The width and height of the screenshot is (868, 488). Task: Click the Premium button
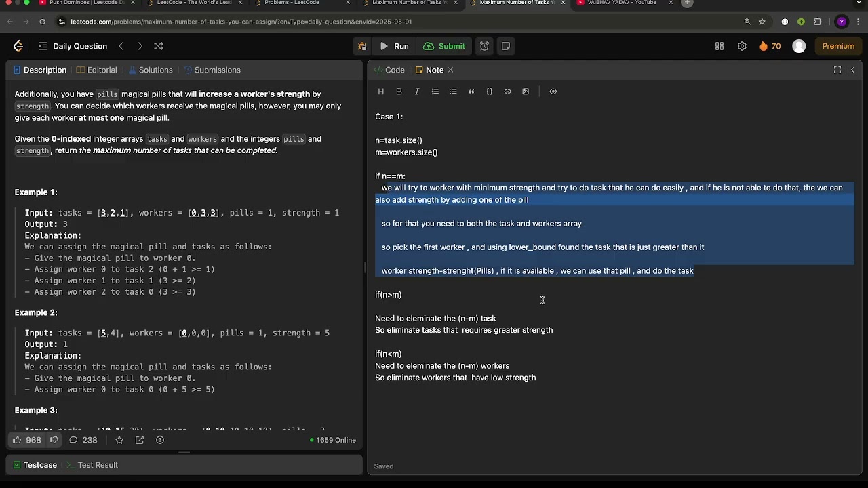pyautogui.click(x=838, y=46)
